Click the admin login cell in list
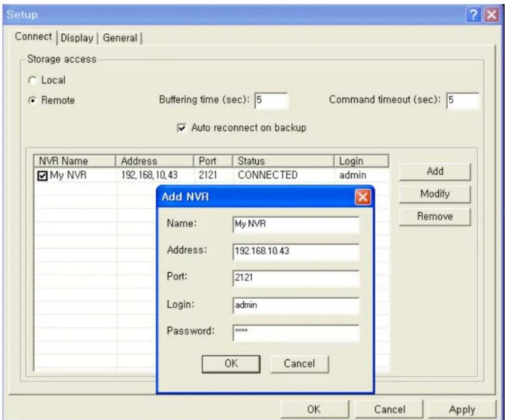 point(353,175)
